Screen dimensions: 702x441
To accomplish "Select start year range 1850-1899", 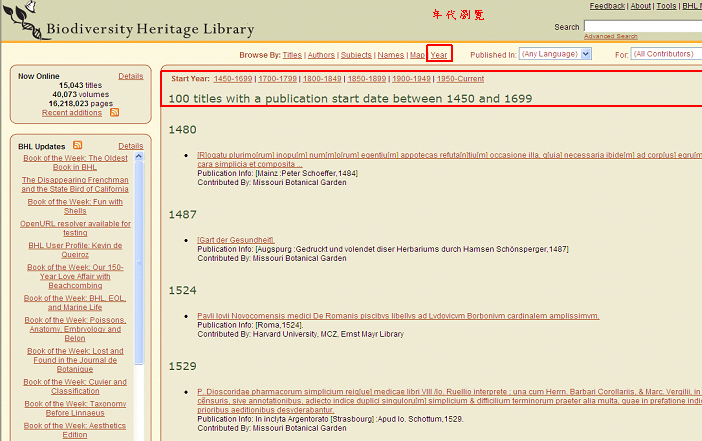I will pyautogui.click(x=367, y=79).
